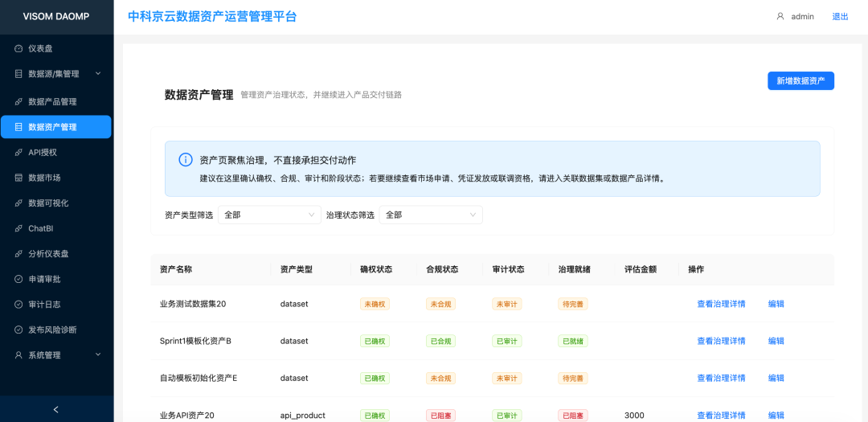This screenshot has height=422, width=868.
Task: Open API授权 menu item
Action: pyautogui.click(x=56, y=152)
